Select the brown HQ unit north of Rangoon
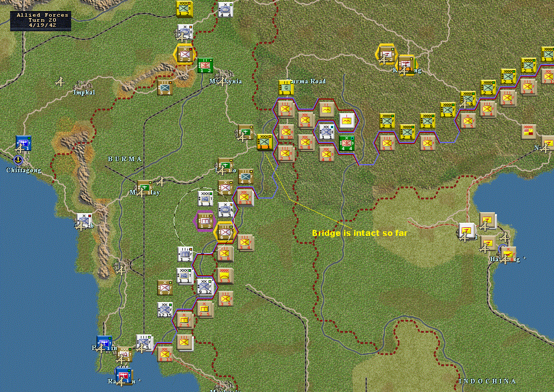Image resolution: width=554 pixels, height=392 pixels. tap(124, 354)
